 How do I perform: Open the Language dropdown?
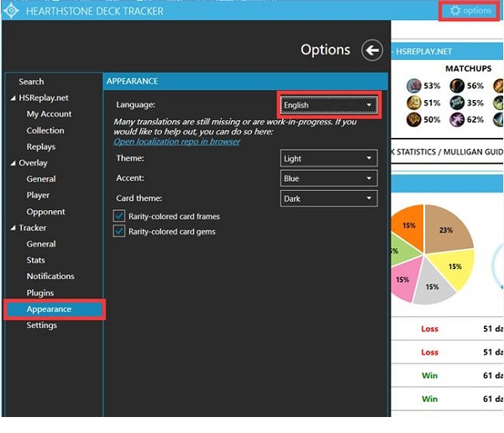pos(328,105)
